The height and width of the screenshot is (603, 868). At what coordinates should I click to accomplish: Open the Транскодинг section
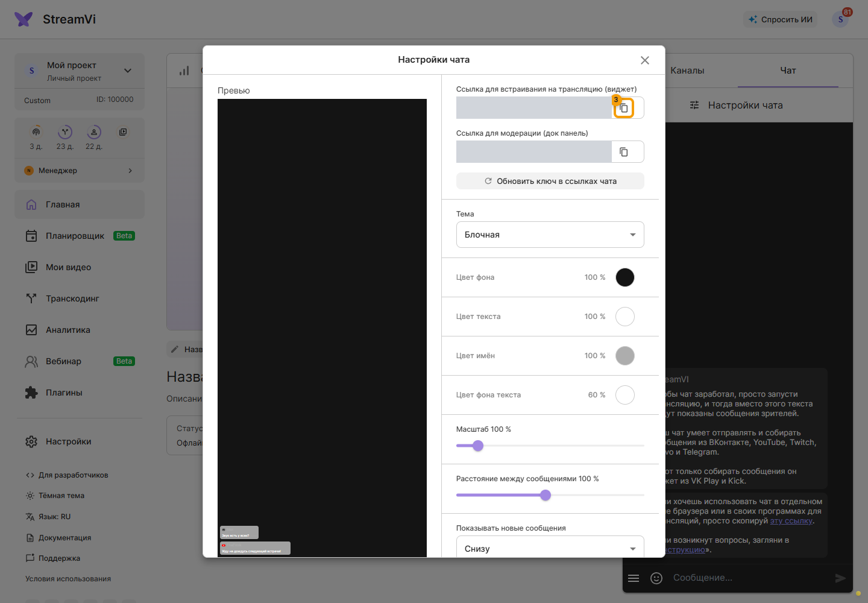[x=80, y=298]
